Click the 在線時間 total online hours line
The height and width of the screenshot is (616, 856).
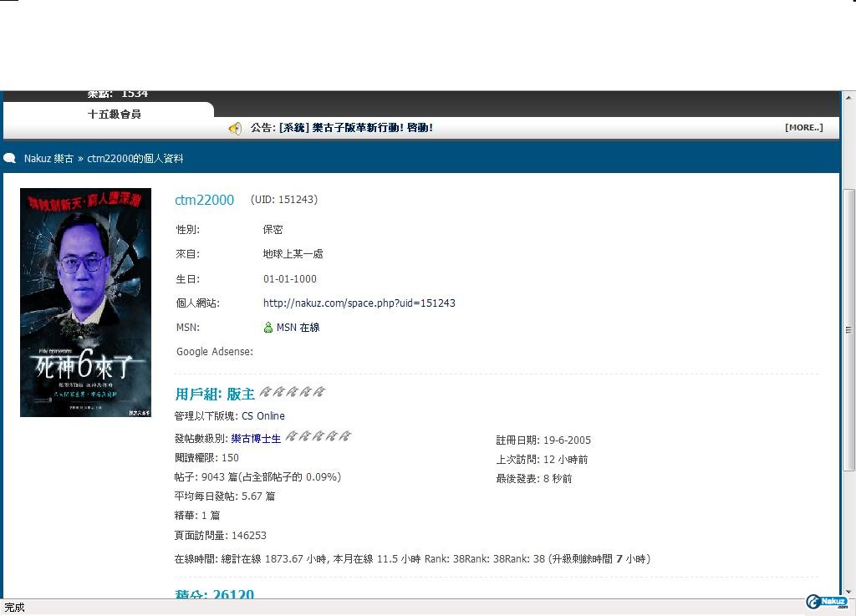(x=412, y=559)
